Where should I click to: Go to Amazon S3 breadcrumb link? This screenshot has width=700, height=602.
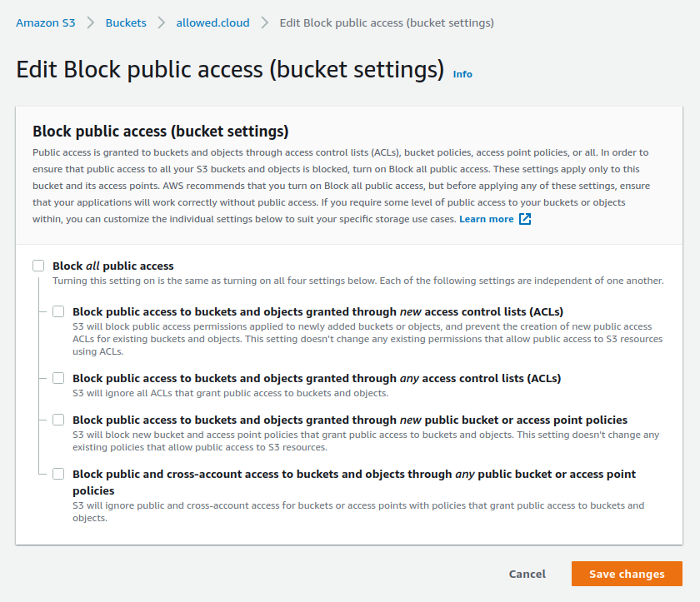[46, 23]
